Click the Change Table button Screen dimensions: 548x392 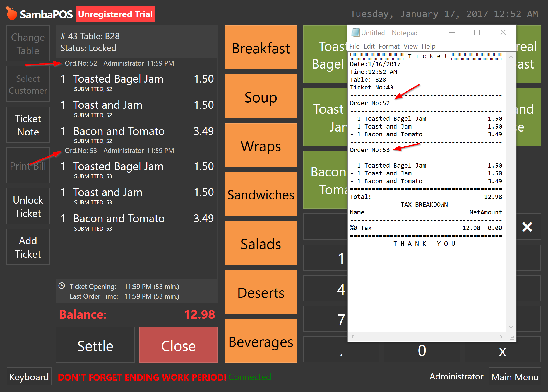(28, 43)
